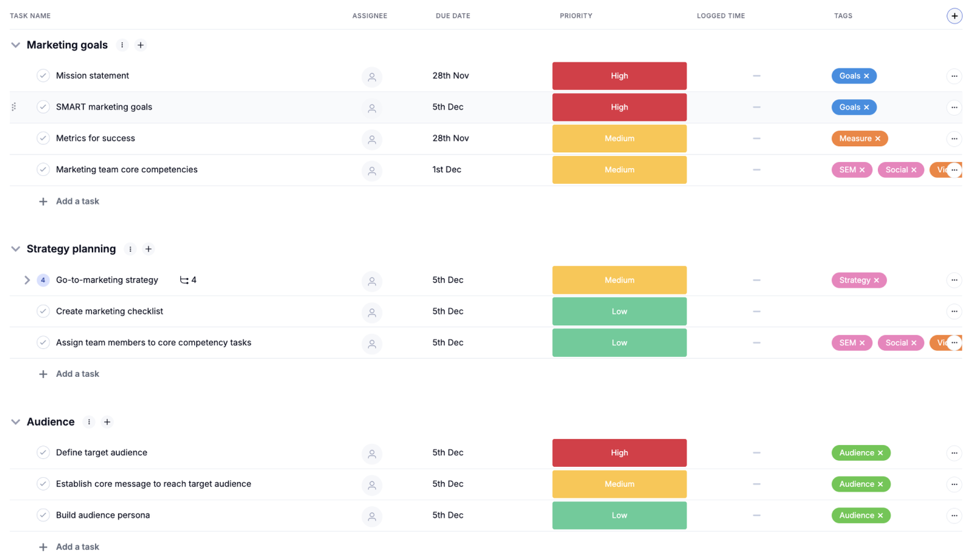Open more options for Mission statement row
974x560 pixels.
pos(954,76)
